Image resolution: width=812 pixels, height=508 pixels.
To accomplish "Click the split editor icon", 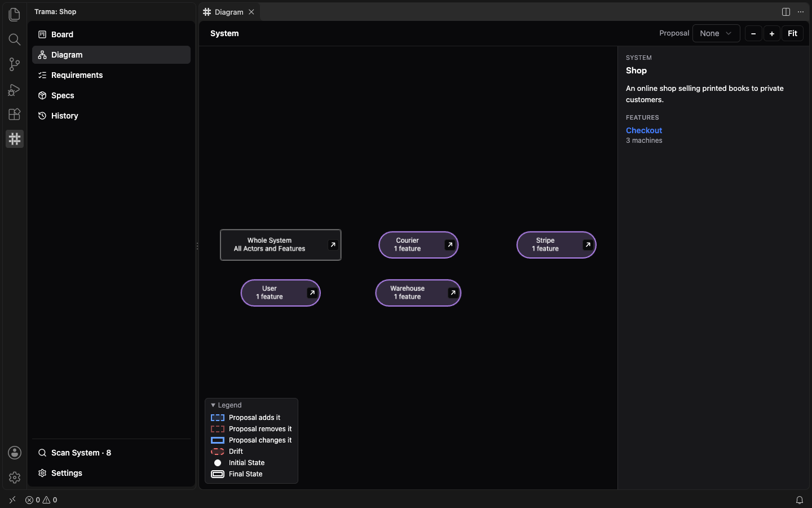I will (786, 12).
